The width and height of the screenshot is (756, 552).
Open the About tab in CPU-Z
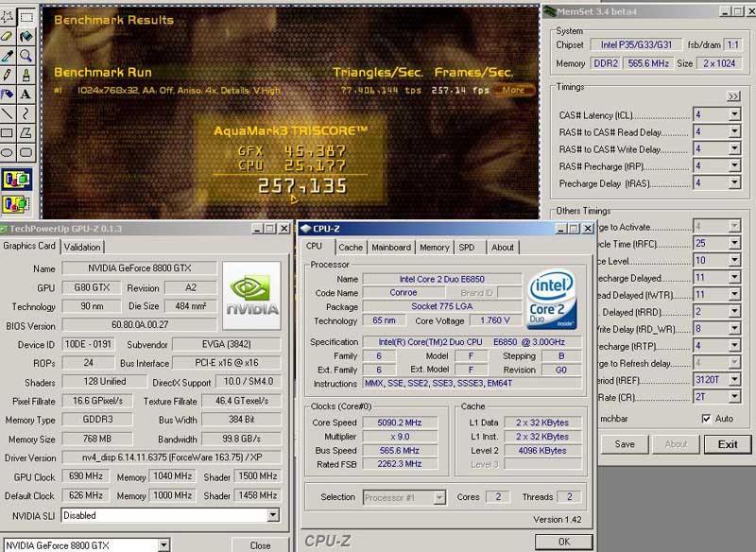point(503,248)
